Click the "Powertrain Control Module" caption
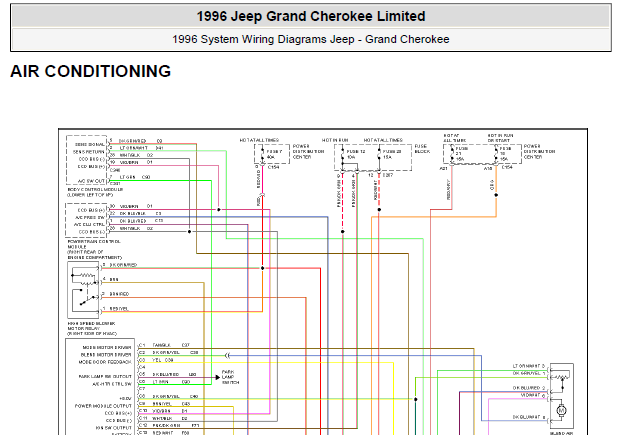This screenshot has height=435, width=620. click(95, 249)
